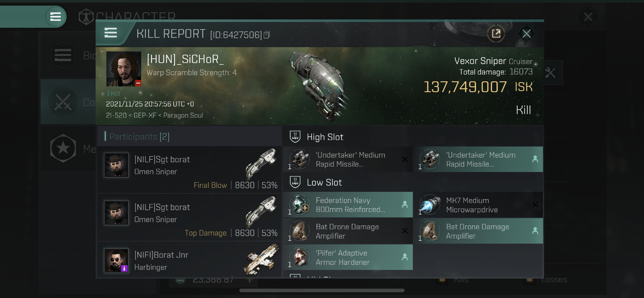Open Sgt borat Final Blow entry
Viewport: 644px width, 298px height.
click(189, 170)
